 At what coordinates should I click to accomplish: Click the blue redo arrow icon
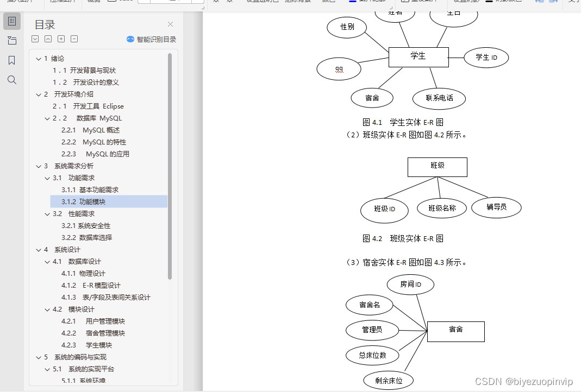pyautogui.click(x=552, y=2)
